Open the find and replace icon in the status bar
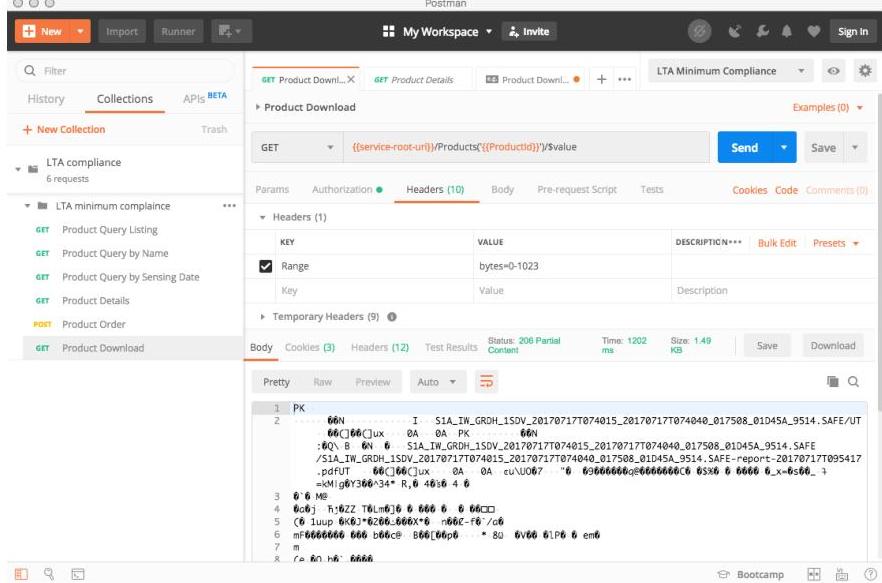The image size is (882, 583). tap(49, 574)
